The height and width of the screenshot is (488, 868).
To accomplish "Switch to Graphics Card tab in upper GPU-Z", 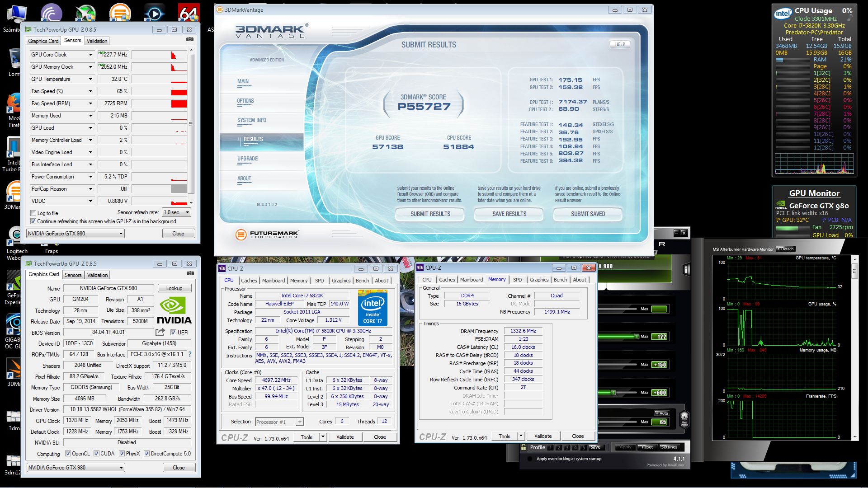I will pyautogui.click(x=43, y=41).
